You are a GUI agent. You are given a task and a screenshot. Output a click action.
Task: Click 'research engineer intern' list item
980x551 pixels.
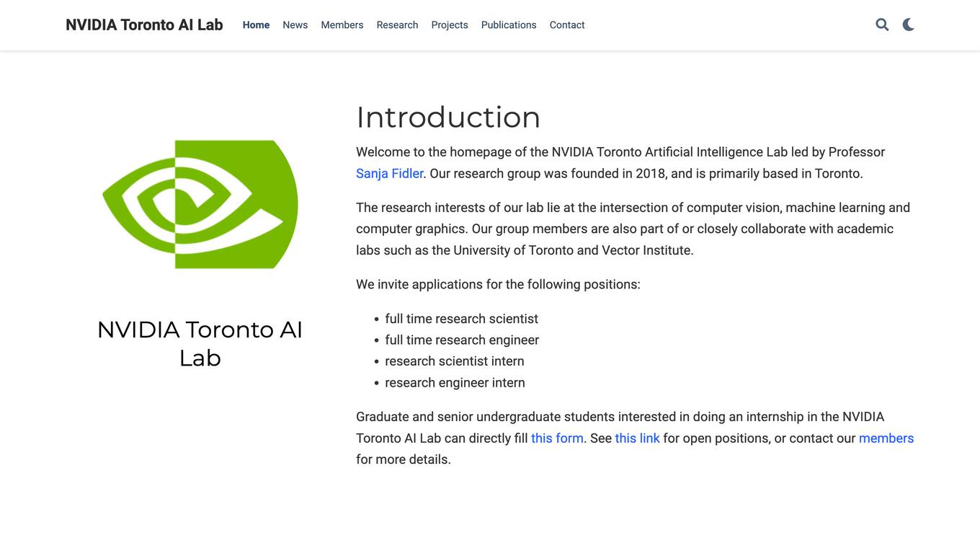[x=455, y=382]
